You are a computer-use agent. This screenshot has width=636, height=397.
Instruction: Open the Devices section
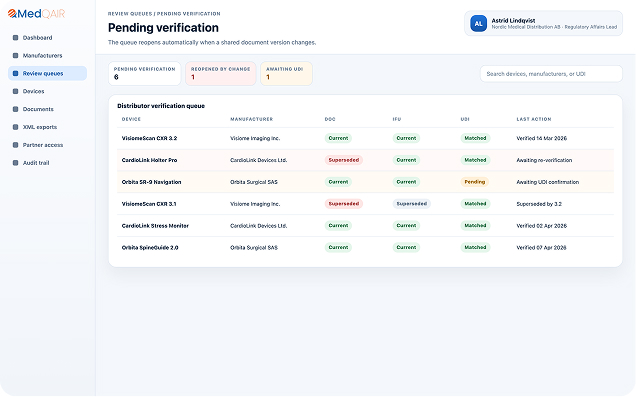tap(47, 91)
